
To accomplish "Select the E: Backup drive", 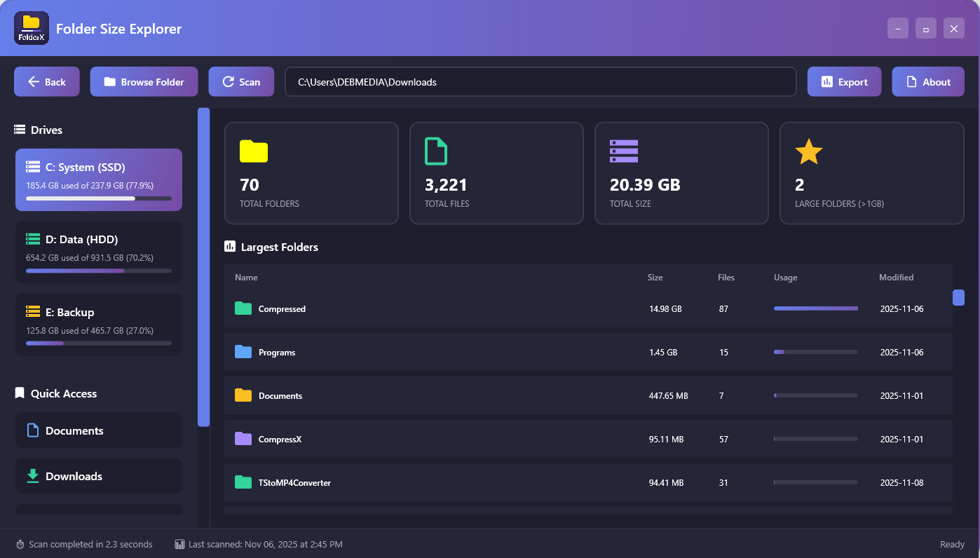I will (98, 325).
